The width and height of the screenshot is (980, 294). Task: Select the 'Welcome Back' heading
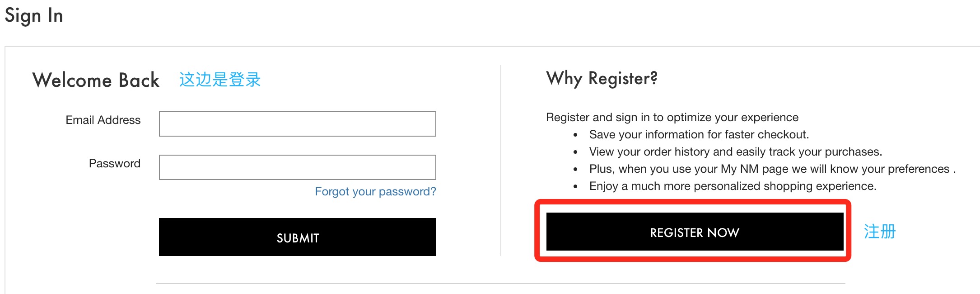click(96, 80)
